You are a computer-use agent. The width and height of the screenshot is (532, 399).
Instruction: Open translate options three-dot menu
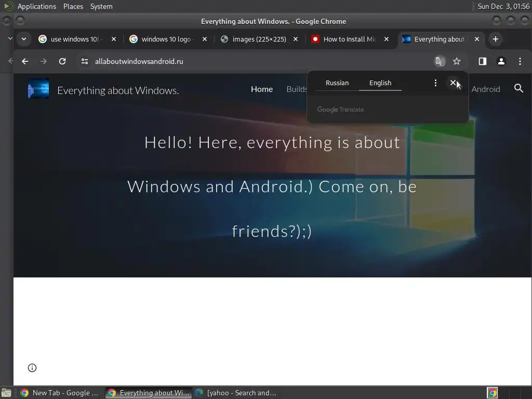click(x=435, y=83)
